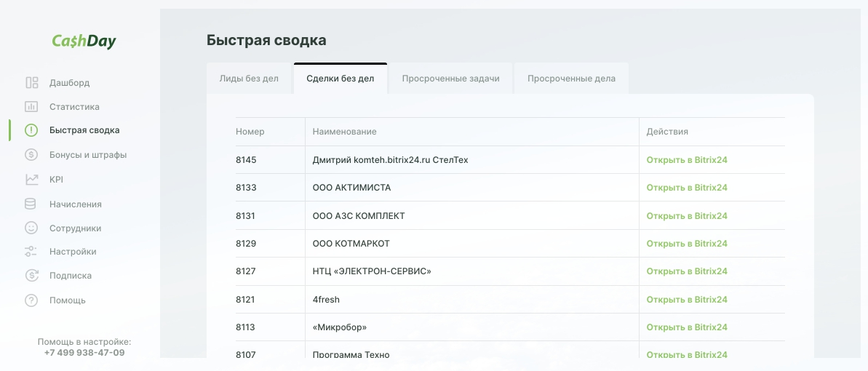This screenshot has width=868, height=371.
Task: Click deal number 8113
Action: (x=245, y=327)
